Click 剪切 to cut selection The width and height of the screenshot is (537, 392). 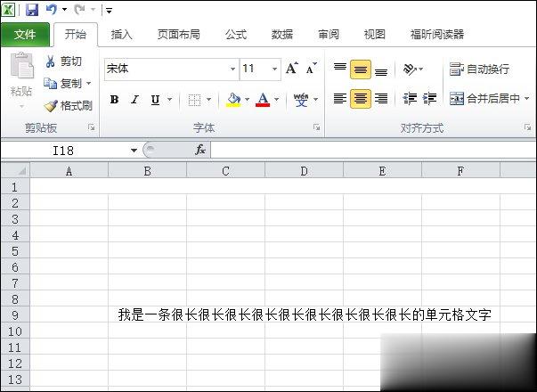click(x=63, y=61)
